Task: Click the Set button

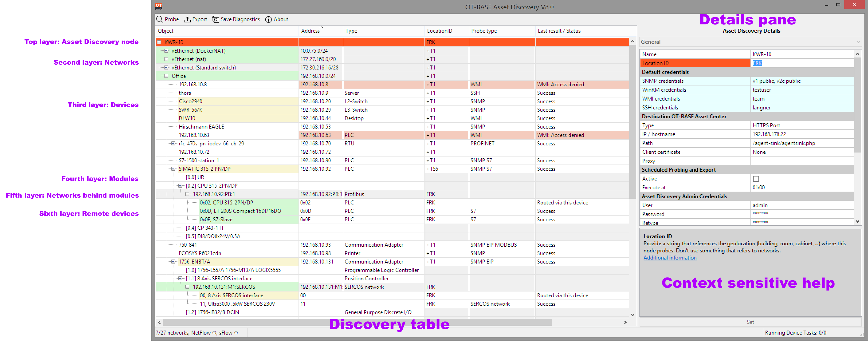Action: tap(750, 322)
